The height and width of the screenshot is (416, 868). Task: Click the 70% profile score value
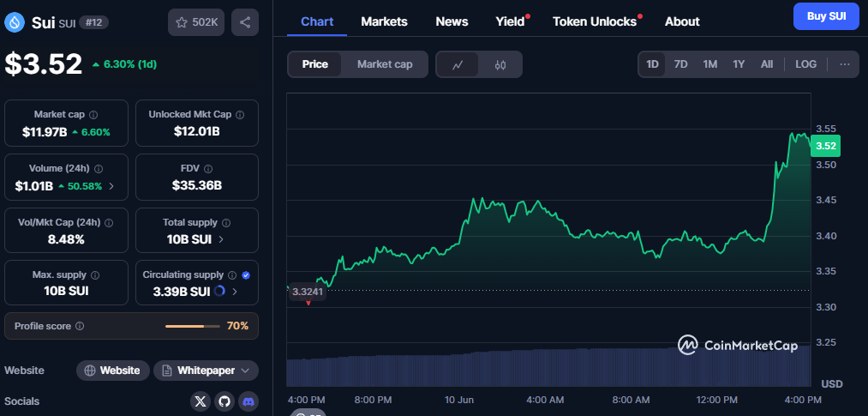pyautogui.click(x=237, y=326)
